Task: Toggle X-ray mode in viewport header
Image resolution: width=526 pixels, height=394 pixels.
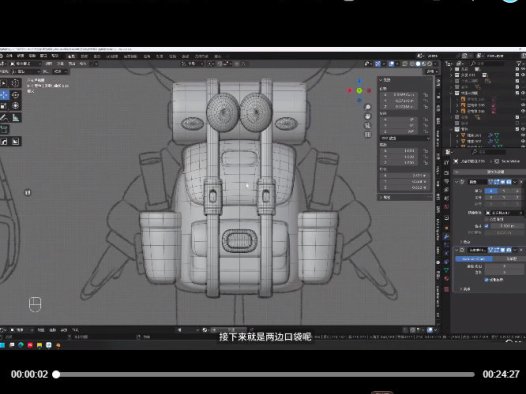Action: click(x=405, y=64)
